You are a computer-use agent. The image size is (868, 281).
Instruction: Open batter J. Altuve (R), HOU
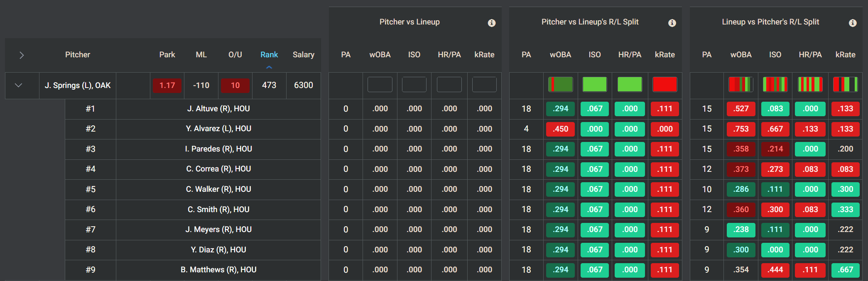(218, 109)
